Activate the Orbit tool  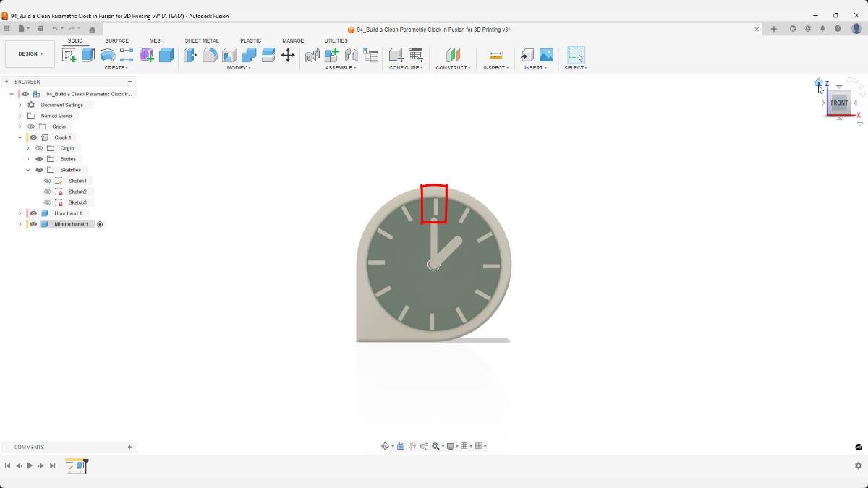pyautogui.click(x=386, y=446)
